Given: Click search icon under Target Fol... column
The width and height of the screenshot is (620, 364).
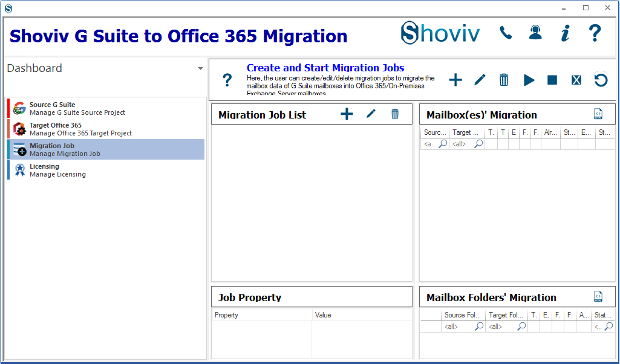Looking at the screenshot, I should pos(521,326).
